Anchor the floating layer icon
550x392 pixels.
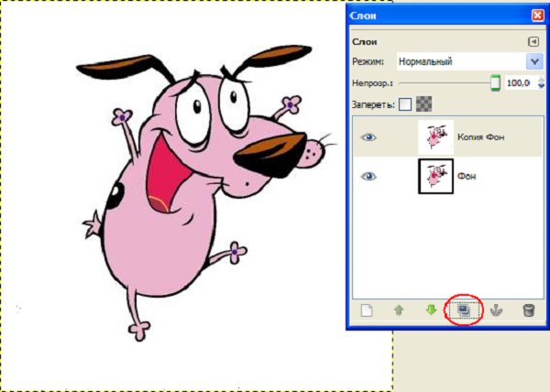point(496,310)
